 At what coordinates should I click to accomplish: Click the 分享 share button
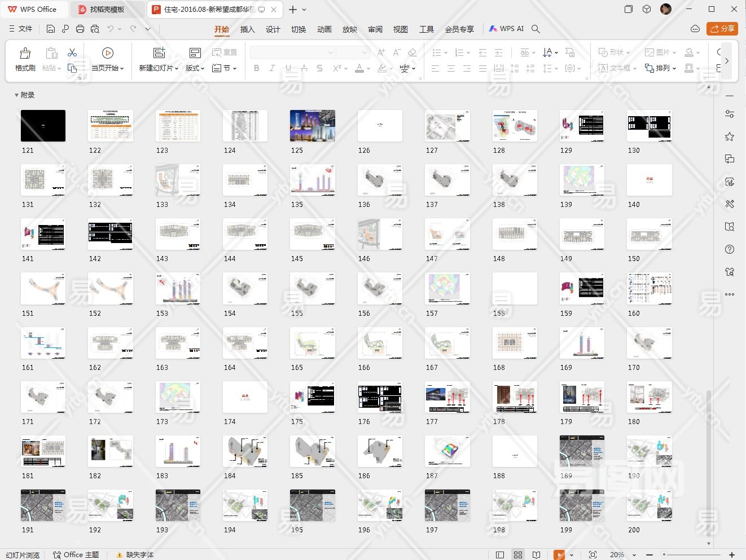[x=722, y=29]
